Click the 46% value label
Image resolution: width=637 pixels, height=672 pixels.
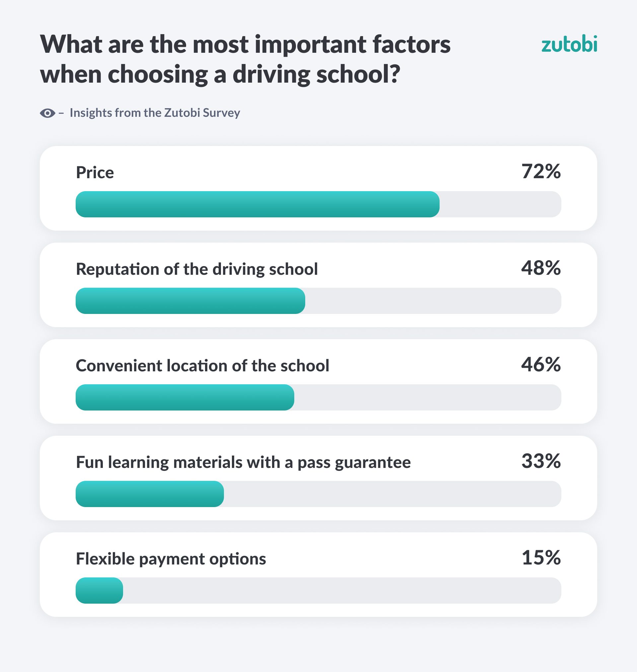[x=540, y=364]
